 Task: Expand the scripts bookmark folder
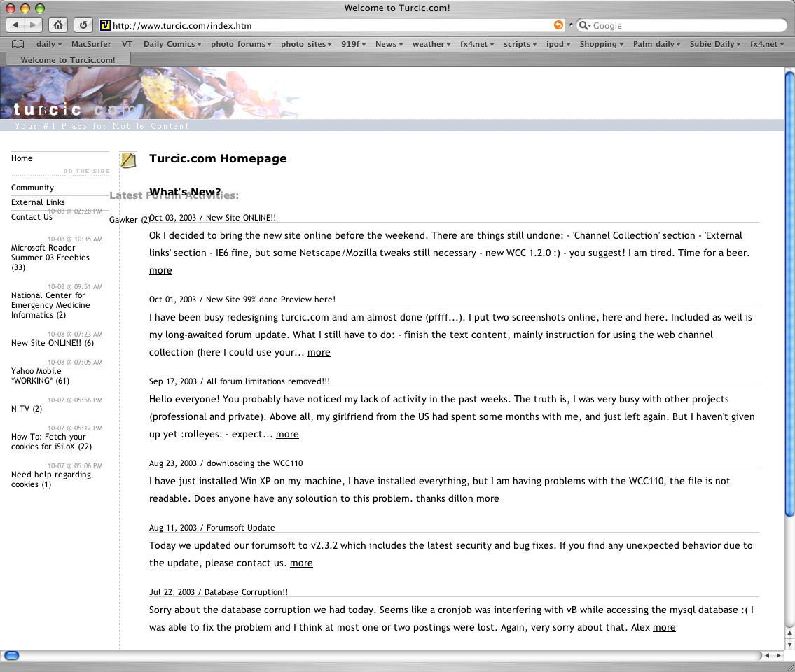520,44
